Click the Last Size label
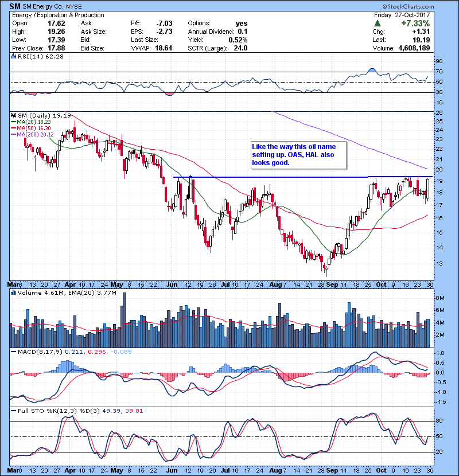The image size is (459, 476). [x=145, y=40]
